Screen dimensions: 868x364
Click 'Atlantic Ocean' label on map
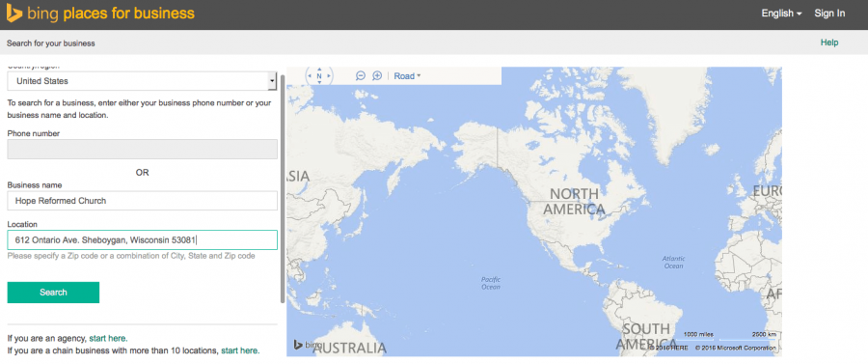point(674,262)
